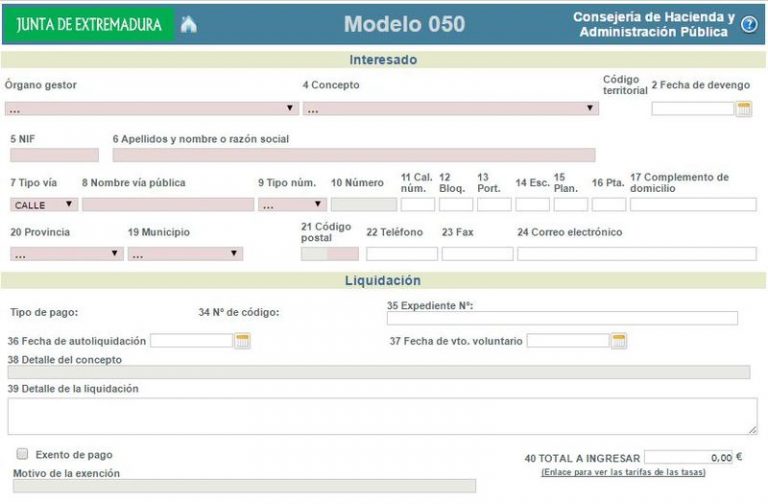
Task: Open the help question mark icon
Action: tap(749, 24)
